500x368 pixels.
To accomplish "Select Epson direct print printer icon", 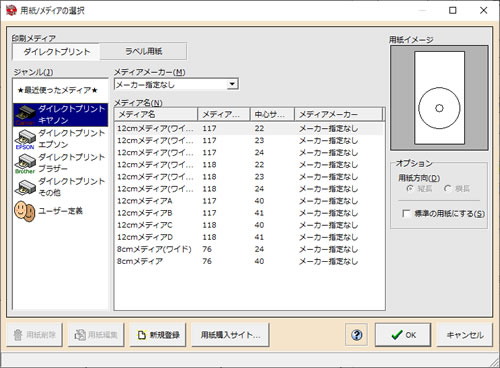I will click(x=25, y=139).
